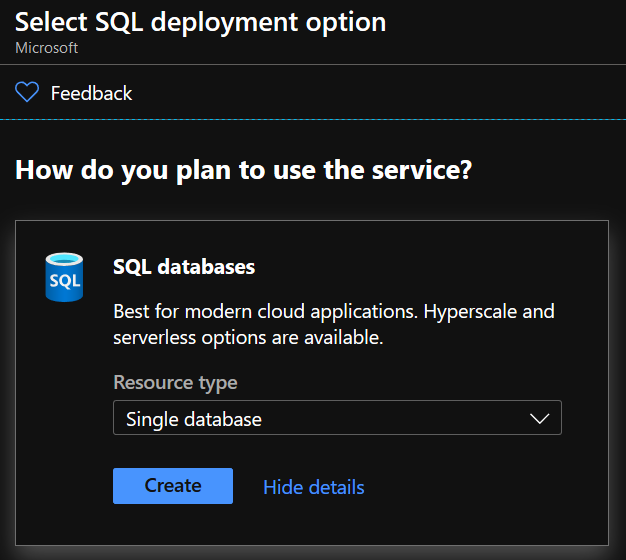Click serverless options are available text line

tap(248, 338)
